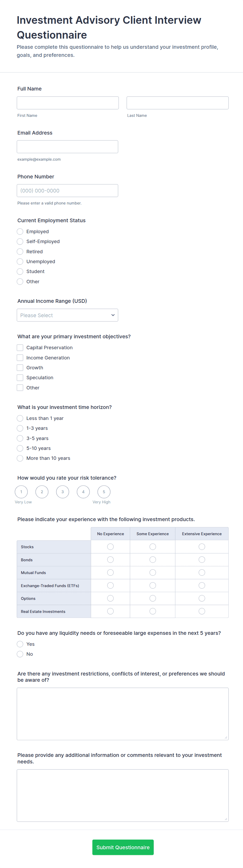243x868 pixels.
Task: Set Options to No Experience
Action: (110, 598)
